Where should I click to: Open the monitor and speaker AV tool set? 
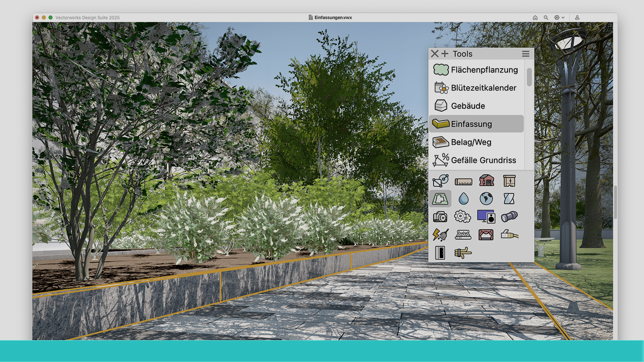pyautogui.click(x=486, y=216)
